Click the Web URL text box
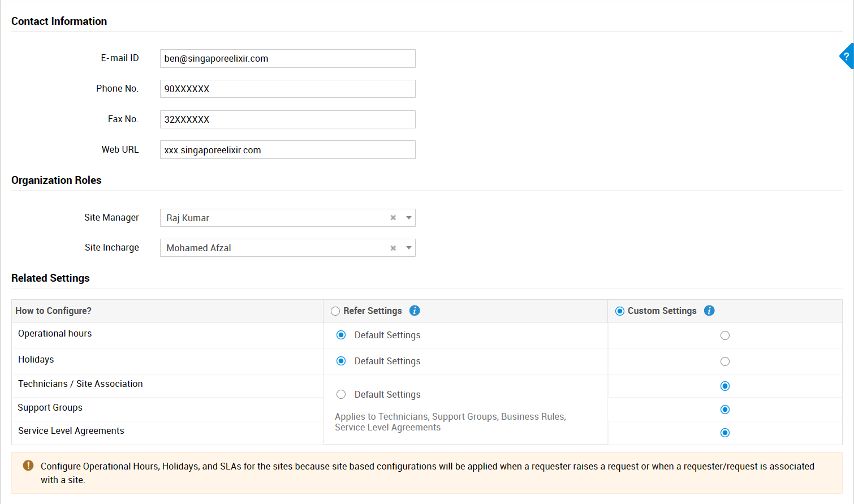Image resolution: width=854 pixels, height=504 pixels. (x=287, y=150)
